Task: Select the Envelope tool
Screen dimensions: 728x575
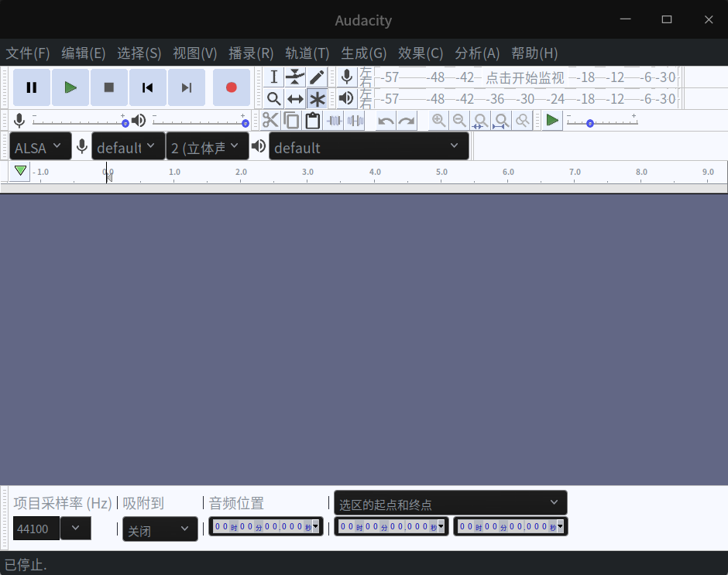Action: 295,77
